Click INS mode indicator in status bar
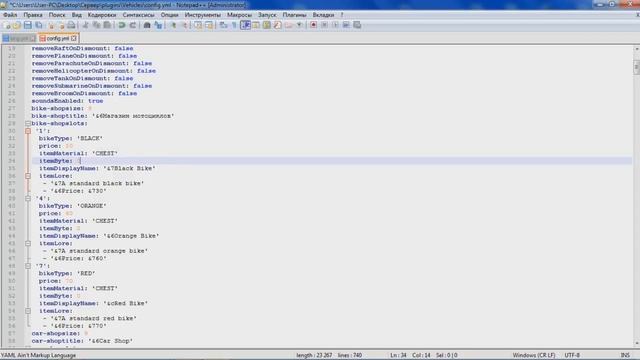Screen dimensions: 640x360 (x=625, y=355)
